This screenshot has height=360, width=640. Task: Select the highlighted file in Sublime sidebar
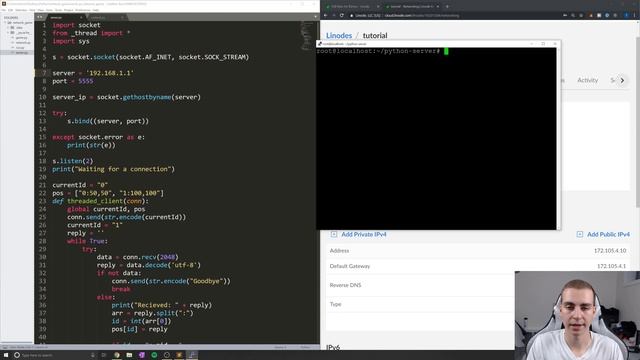click(x=22, y=52)
